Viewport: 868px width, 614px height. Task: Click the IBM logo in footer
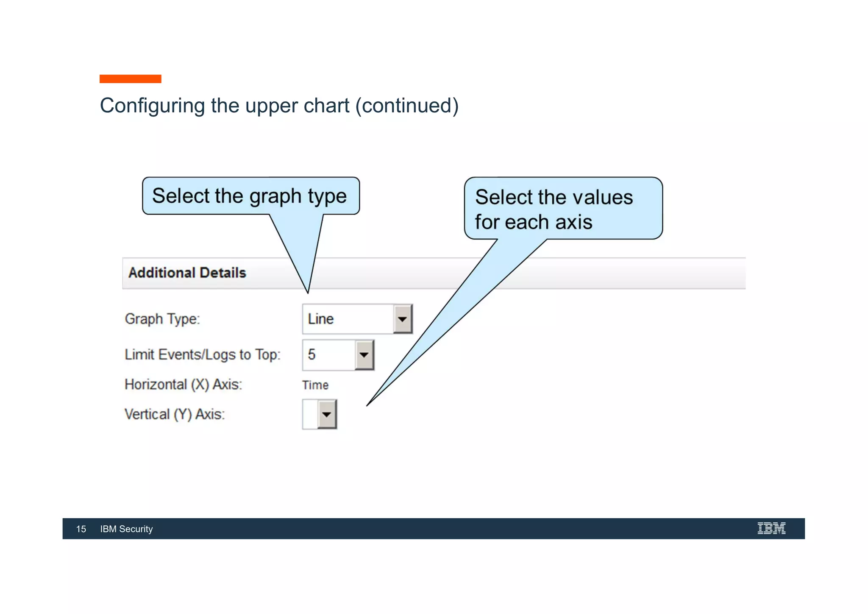pyautogui.click(x=771, y=528)
